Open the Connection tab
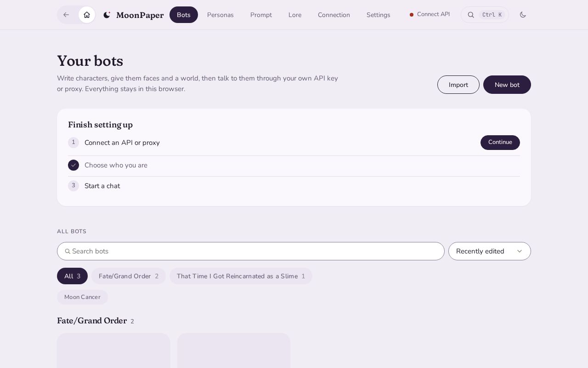588x368 pixels. 334,15
